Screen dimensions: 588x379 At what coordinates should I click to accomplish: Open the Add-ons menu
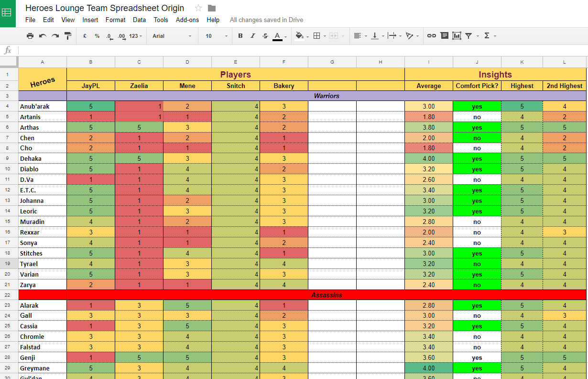[187, 20]
